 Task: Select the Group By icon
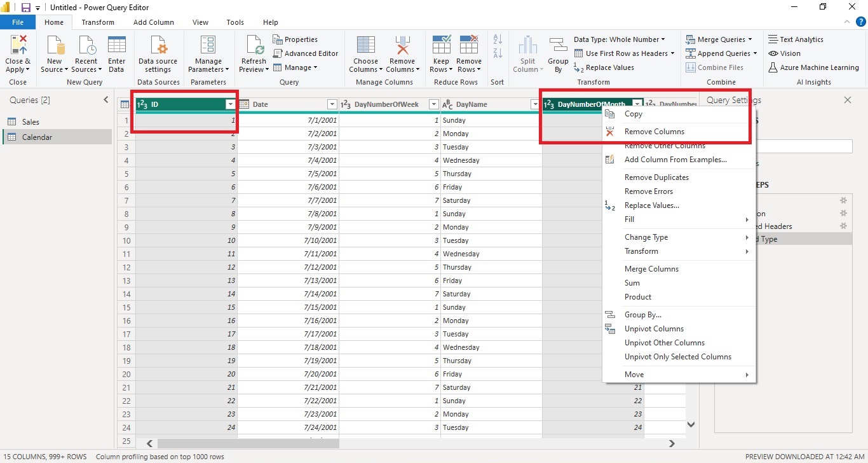pyautogui.click(x=557, y=53)
